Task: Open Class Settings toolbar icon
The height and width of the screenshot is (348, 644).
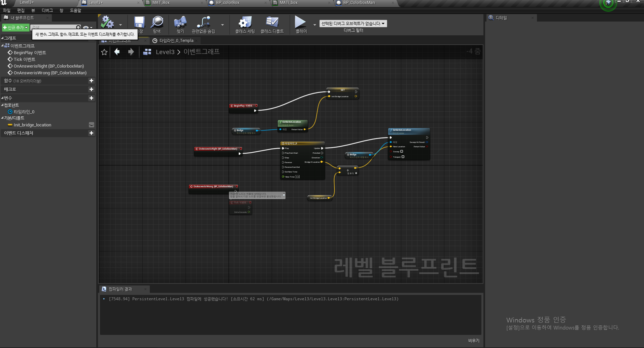Action: tap(245, 22)
